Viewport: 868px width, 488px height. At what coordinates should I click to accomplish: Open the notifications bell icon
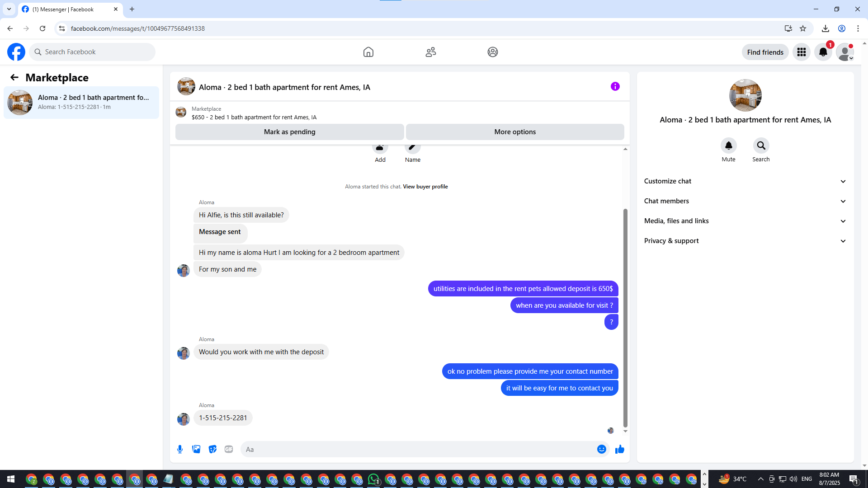click(823, 52)
